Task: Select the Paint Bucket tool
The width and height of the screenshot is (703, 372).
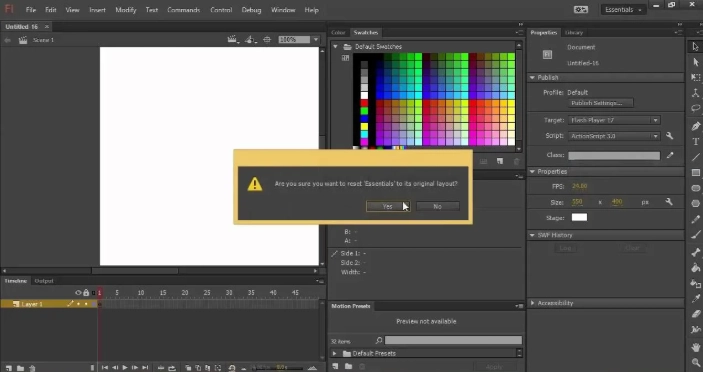Action: (x=695, y=268)
